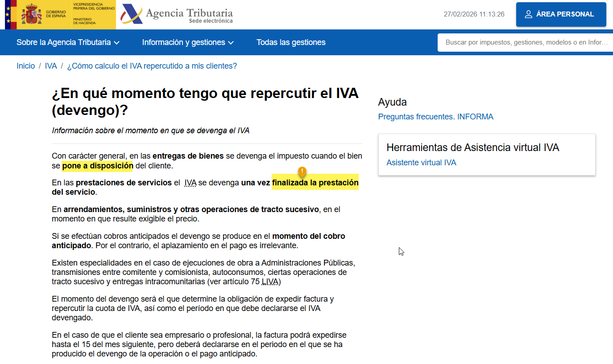Go to the Inicio breadcrumb

[25, 66]
